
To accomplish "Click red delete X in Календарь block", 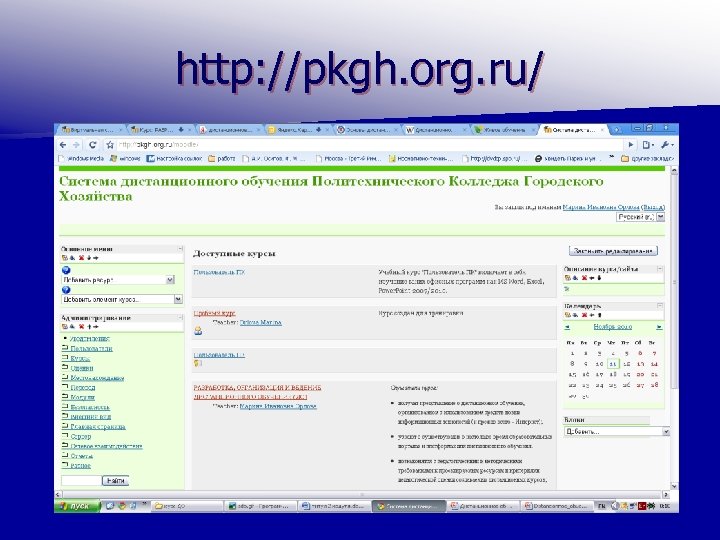I will point(584,315).
